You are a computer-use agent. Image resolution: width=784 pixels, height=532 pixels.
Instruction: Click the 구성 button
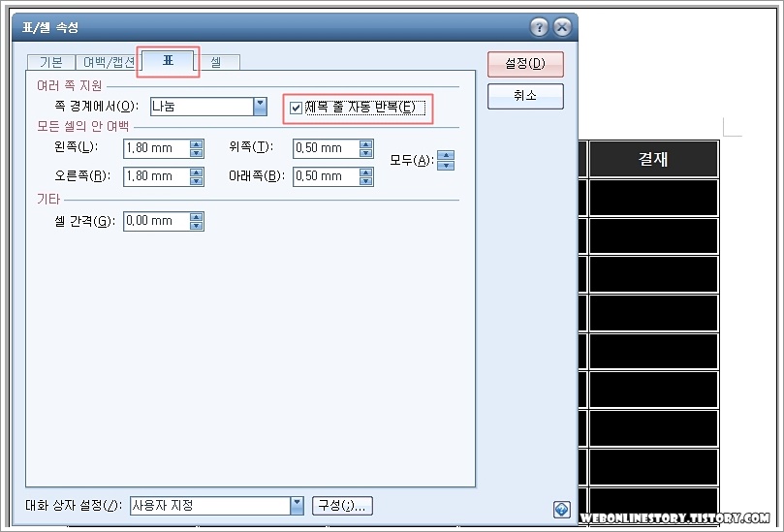(342, 505)
